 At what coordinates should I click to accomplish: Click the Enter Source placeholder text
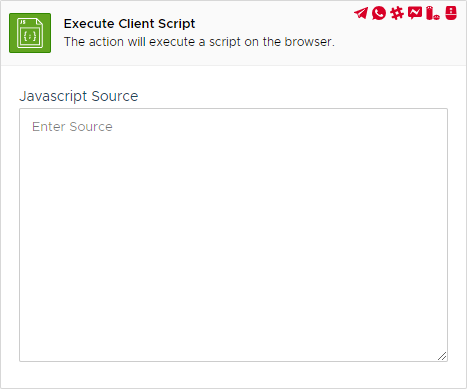point(72,127)
